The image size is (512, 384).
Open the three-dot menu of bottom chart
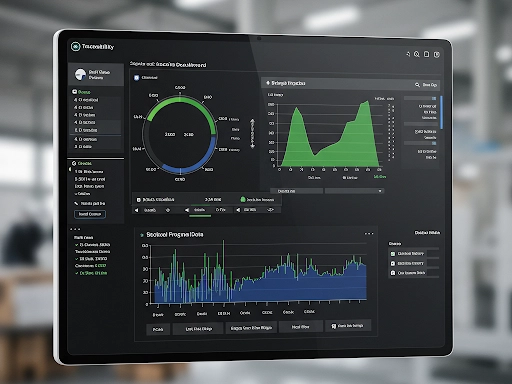369,234
